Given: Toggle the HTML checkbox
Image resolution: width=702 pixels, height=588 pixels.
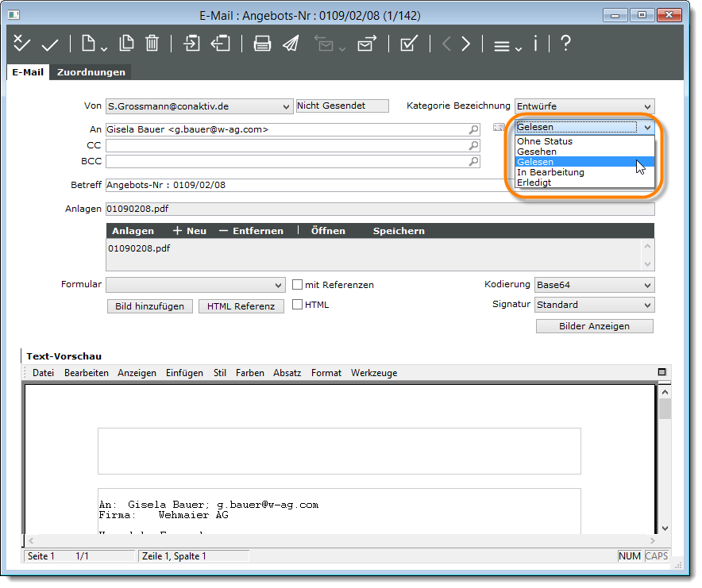Looking at the screenshot, I should (298, 305).
